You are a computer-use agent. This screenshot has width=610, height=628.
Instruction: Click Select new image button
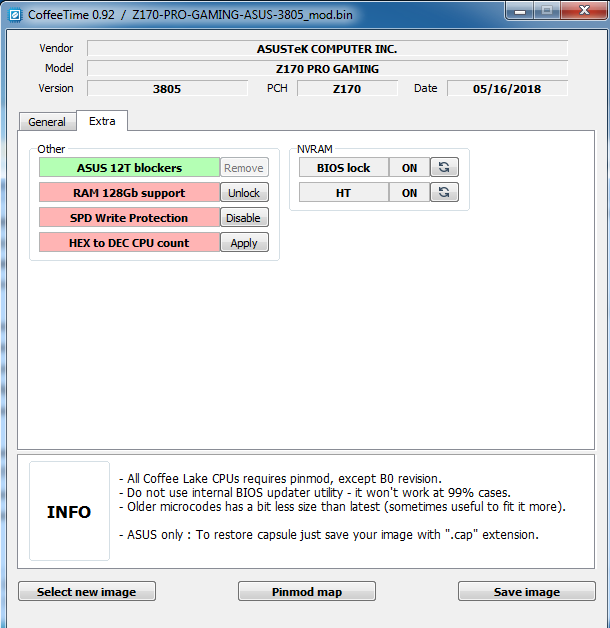pos(87,592)
